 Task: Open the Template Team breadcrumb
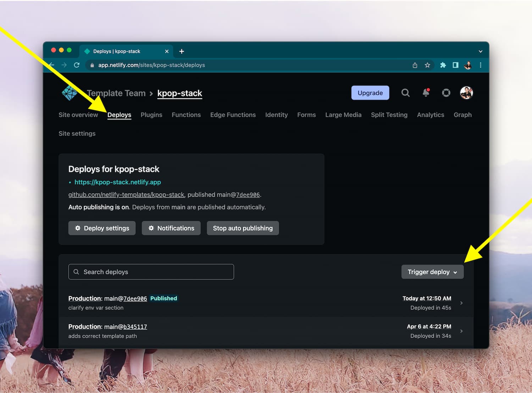116,93
